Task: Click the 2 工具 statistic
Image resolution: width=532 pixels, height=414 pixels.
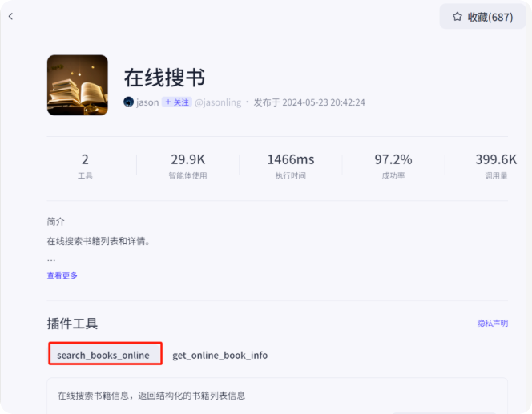Action: (x=85, y=166)
